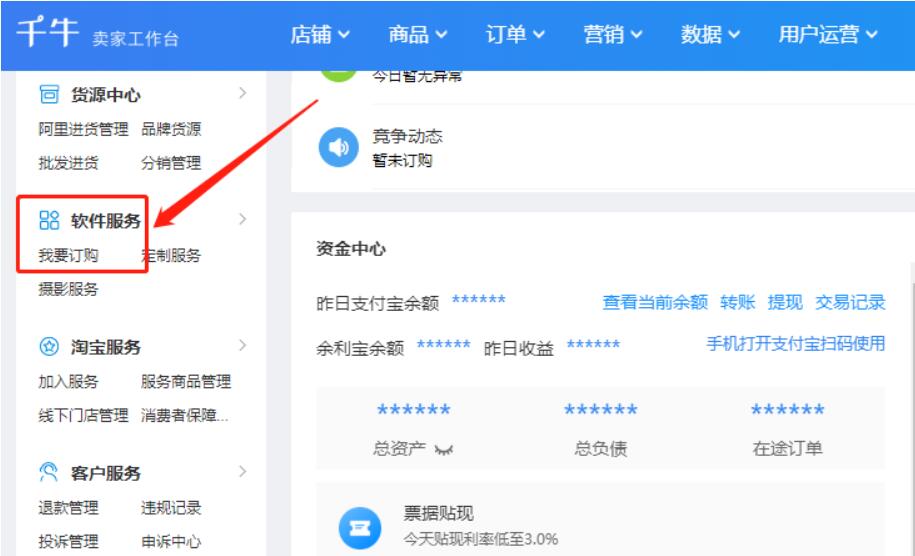Click the 淘宝服务 section heading
Screen dimensions: 915x556
coord(106,347)
